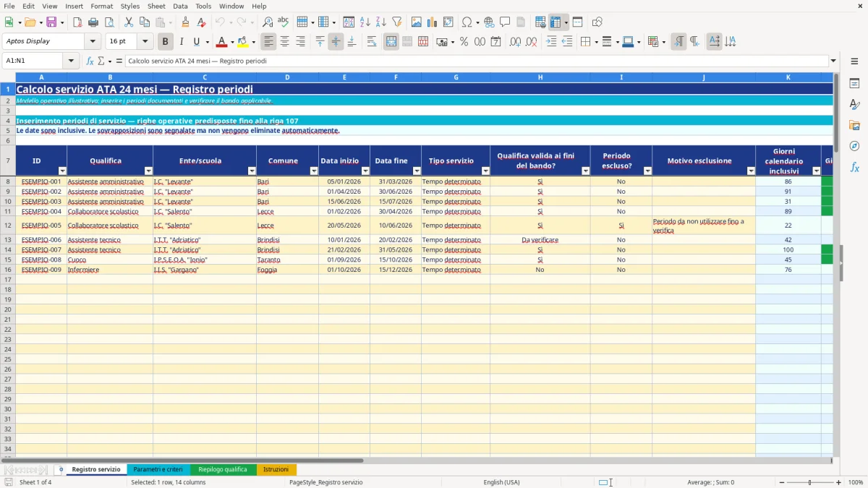Click Draw Functions shapes icon

(597, 22)
